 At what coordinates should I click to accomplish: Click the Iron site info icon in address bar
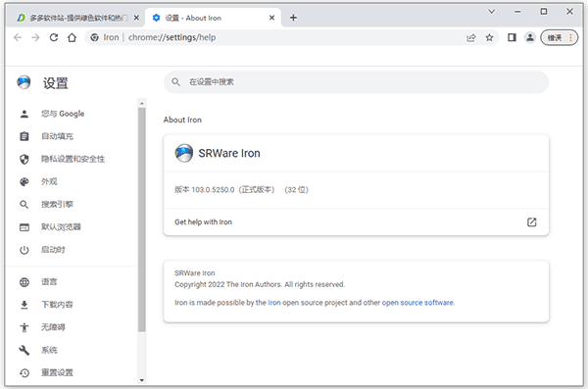[95, 37]
